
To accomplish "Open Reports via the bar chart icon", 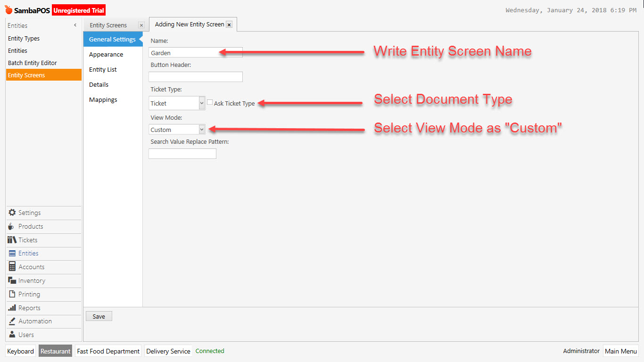I will [11, 308].
